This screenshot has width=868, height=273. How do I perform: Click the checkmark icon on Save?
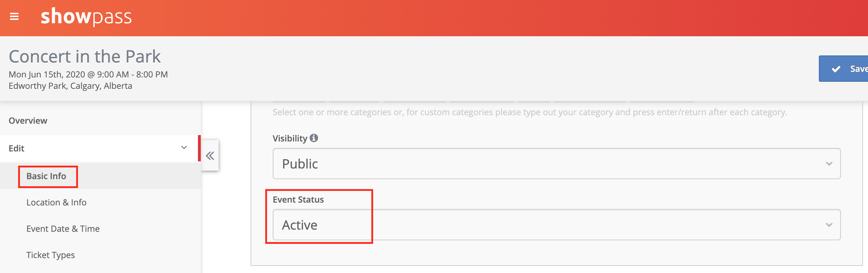[836, 69]
